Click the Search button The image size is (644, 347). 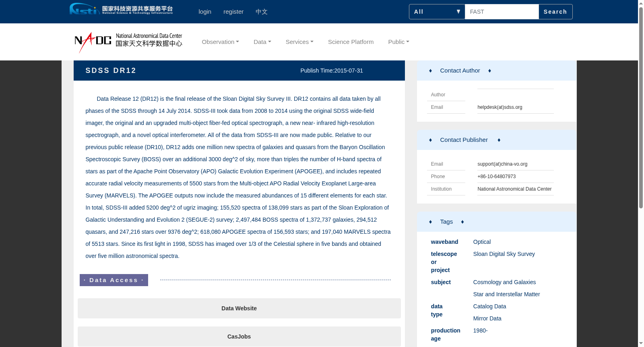pos(555,12)
